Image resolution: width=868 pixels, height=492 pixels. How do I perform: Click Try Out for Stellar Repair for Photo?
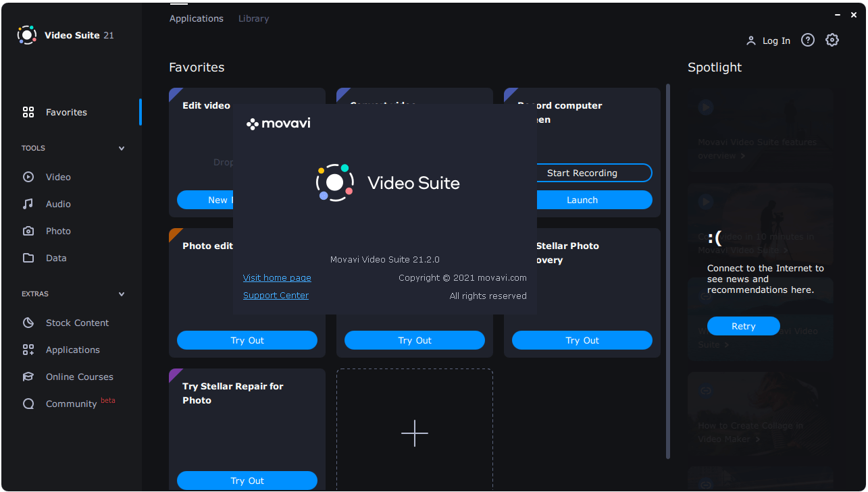[x=247, y=481]
